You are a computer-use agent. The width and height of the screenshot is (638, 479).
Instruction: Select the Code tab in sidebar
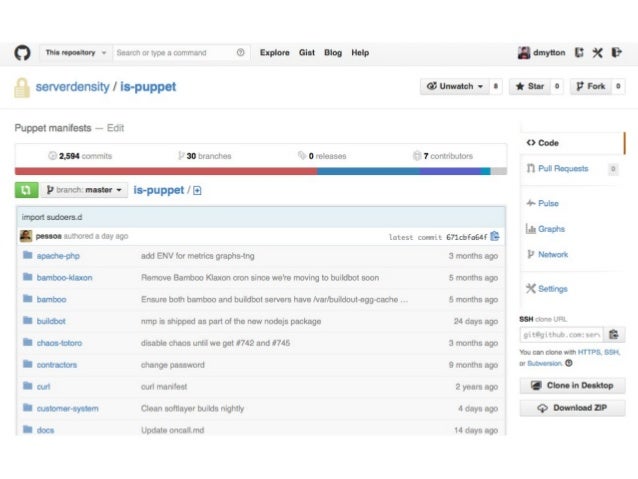point(571,143)
